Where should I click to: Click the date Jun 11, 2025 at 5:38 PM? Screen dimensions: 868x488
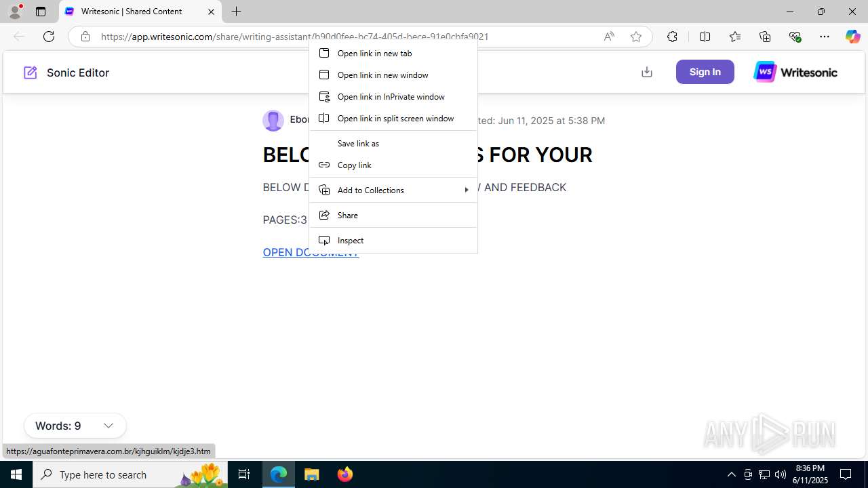click(x=551, y=121)
